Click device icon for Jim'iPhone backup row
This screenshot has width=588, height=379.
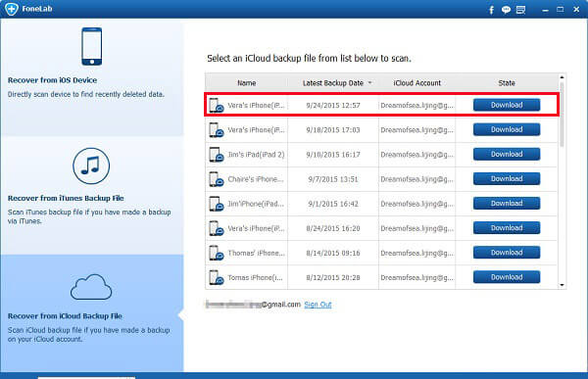point(217,204)
